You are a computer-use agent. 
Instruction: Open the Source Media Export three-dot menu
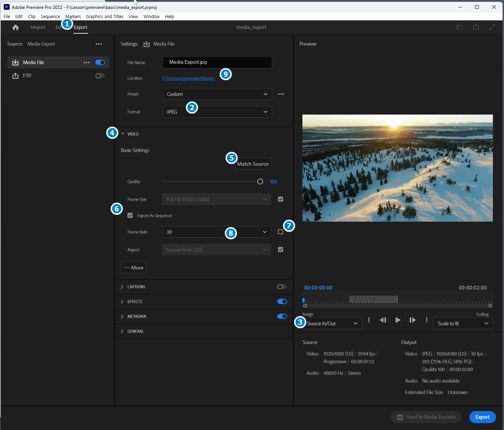pos(99,44)
